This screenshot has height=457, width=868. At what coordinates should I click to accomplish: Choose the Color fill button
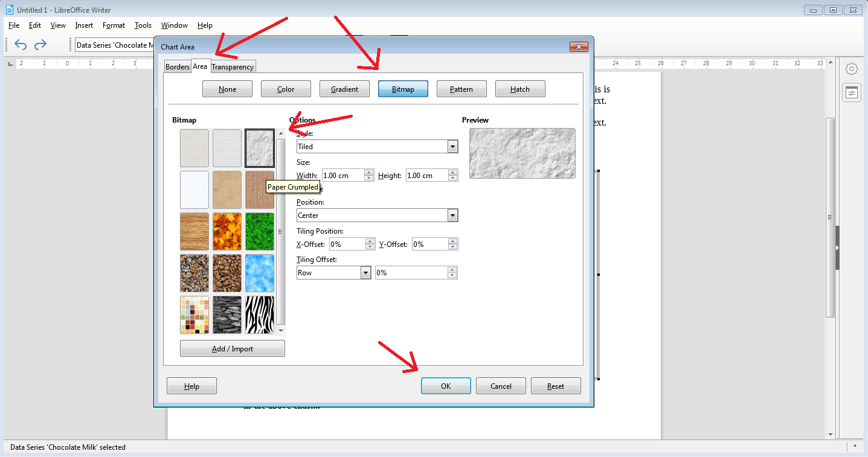[x=286, y=89]
